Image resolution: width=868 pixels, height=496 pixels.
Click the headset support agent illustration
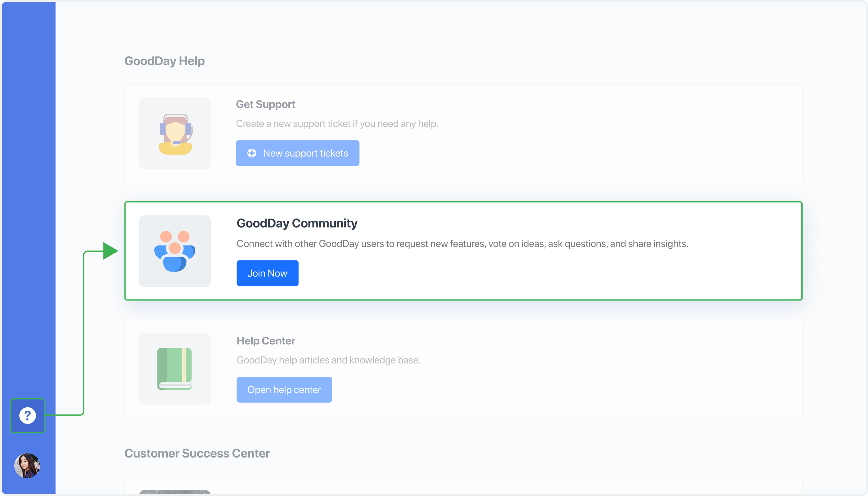(175, 134)
